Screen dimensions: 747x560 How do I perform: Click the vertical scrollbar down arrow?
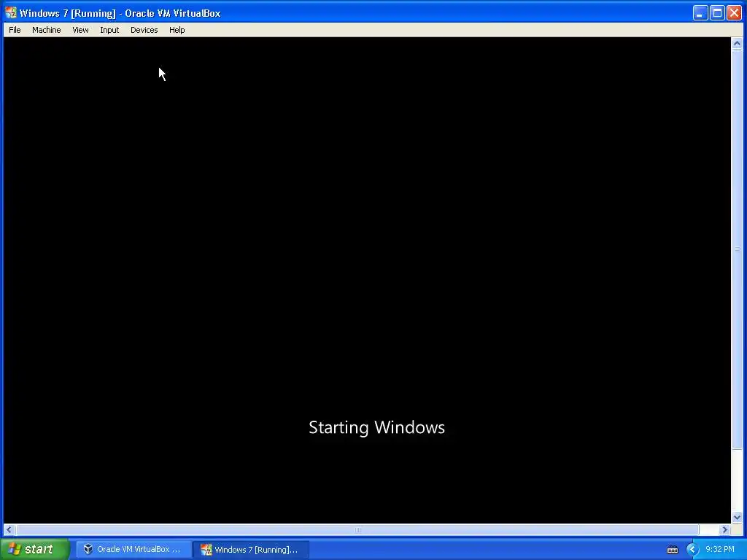[737, 517]
